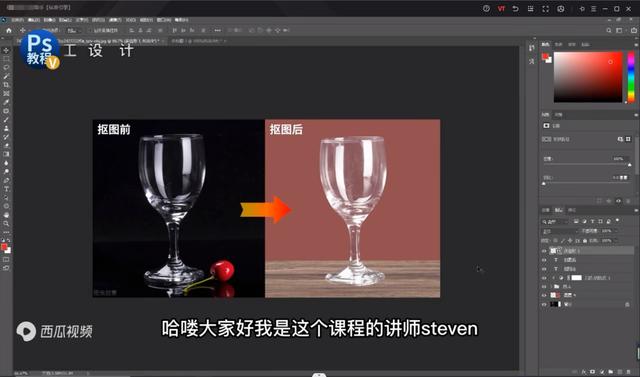This screenshot has height=377, width=640.
Task: Click the red VT icon in title bar
Action: [x=501, y=9]
